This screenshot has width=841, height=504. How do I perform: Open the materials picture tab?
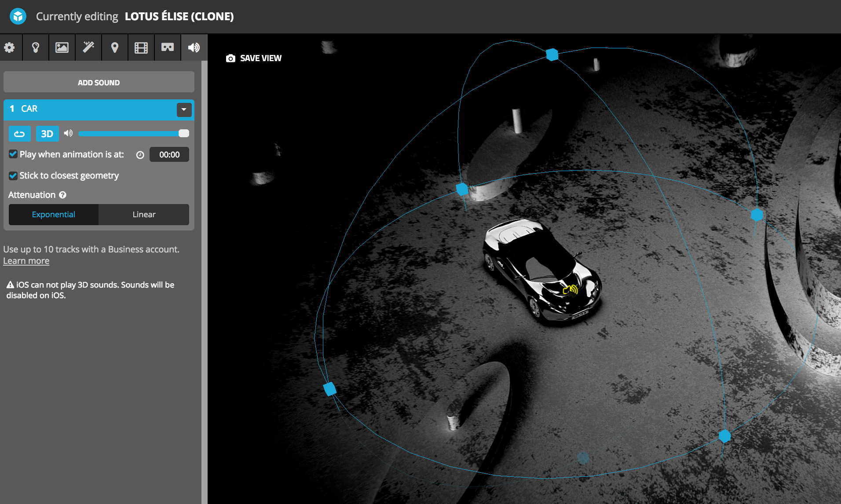tap(62, 47)
